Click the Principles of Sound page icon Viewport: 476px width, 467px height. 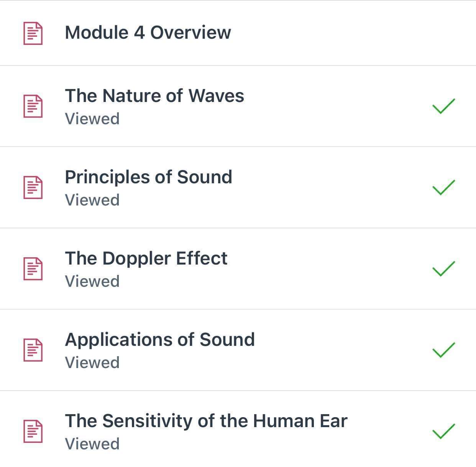pos(32,186)
